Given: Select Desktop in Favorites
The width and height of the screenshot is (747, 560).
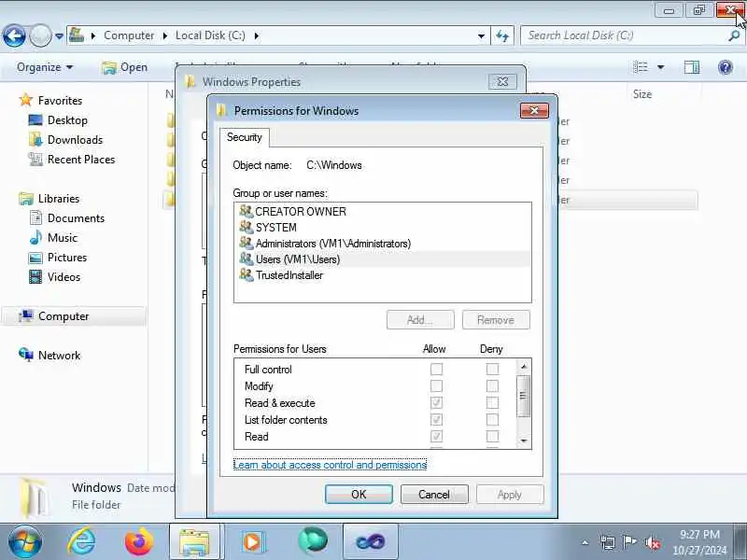Looking at the screenshot, I should coord(58,120).
